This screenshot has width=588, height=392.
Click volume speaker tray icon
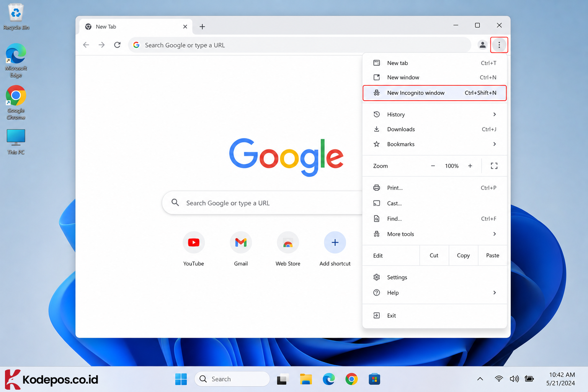[514, 379]
